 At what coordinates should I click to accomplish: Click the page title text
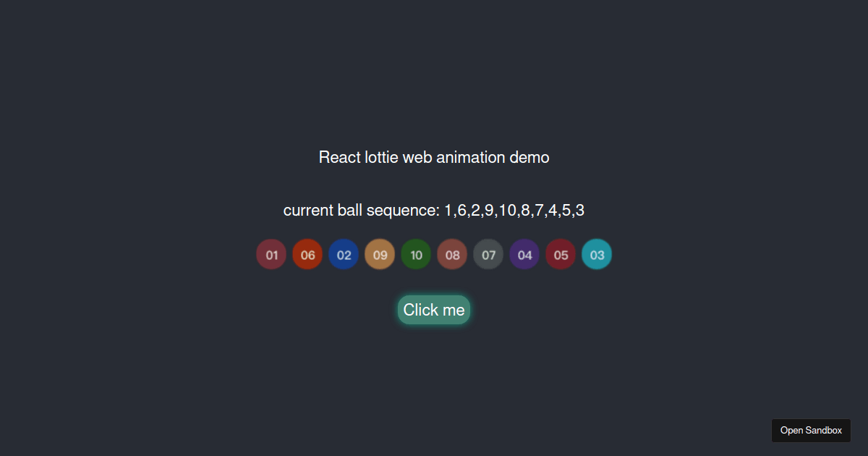coord(433,157)
